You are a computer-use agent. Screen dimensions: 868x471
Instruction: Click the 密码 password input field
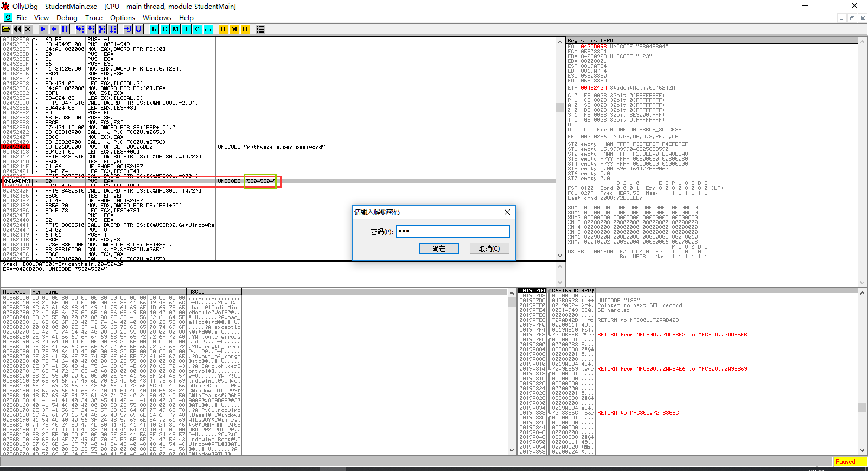[x=452, y=231]
